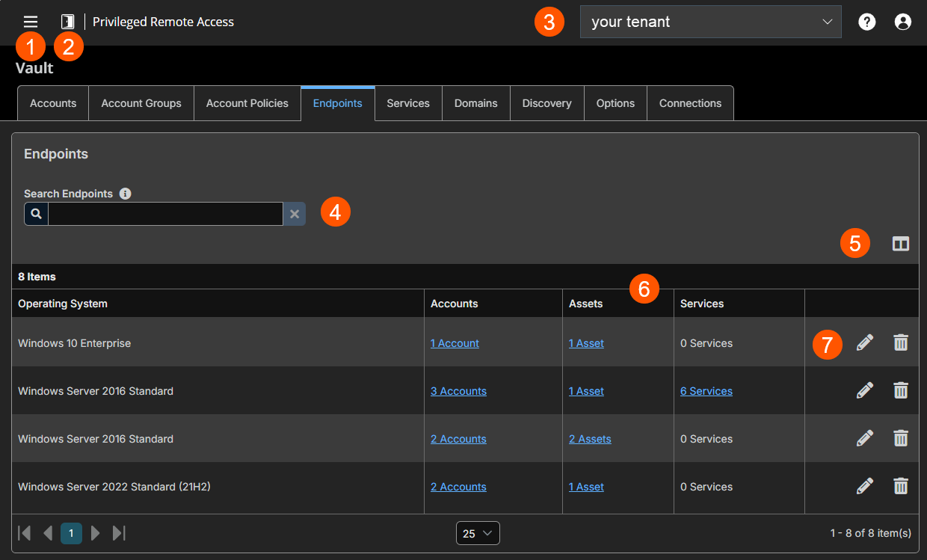Viewport: 927px width, 560px height.
Task: Click the '2 Assets' link
Action: [x=590, y=438]
